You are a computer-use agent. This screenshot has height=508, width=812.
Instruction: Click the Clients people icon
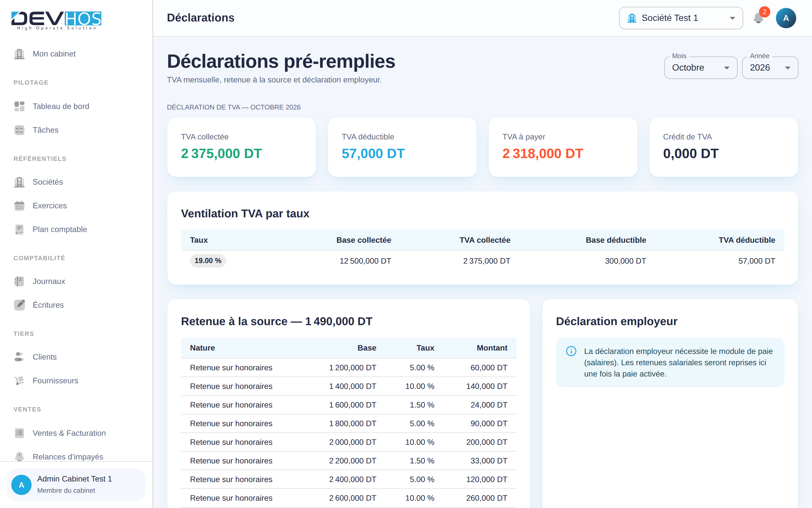pyautogui.click(x=19, y=357)
